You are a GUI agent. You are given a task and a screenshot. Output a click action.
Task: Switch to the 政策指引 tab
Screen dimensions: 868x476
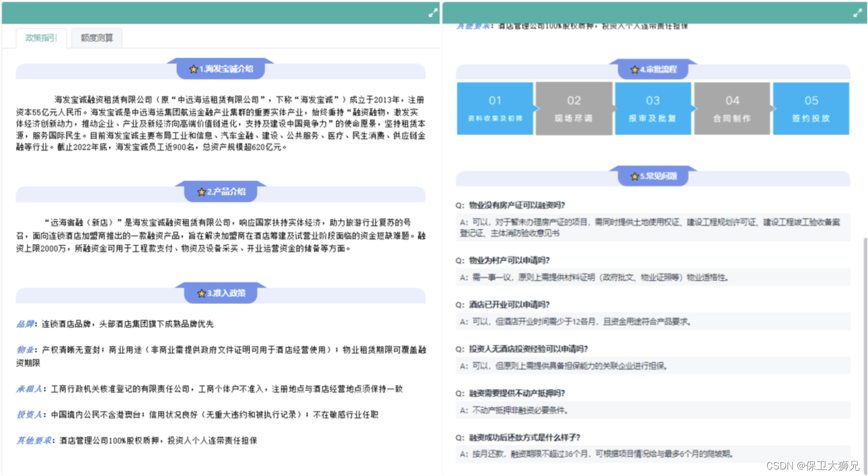point(41,38)
